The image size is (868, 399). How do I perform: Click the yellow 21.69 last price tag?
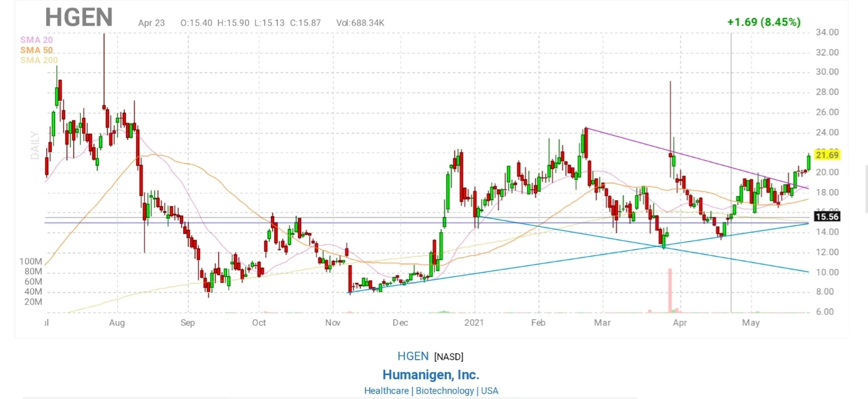827,155
